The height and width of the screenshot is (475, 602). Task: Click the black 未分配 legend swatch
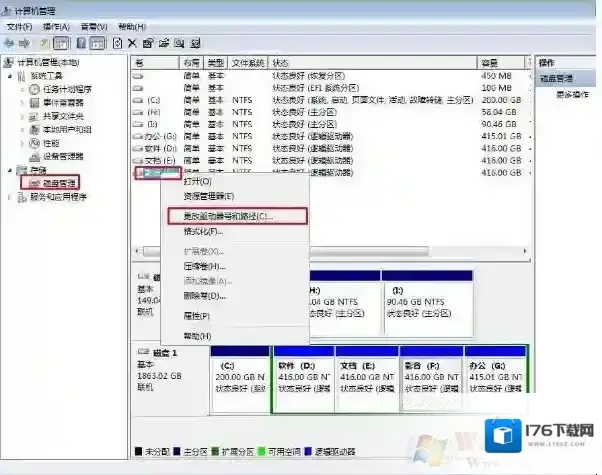138,451
